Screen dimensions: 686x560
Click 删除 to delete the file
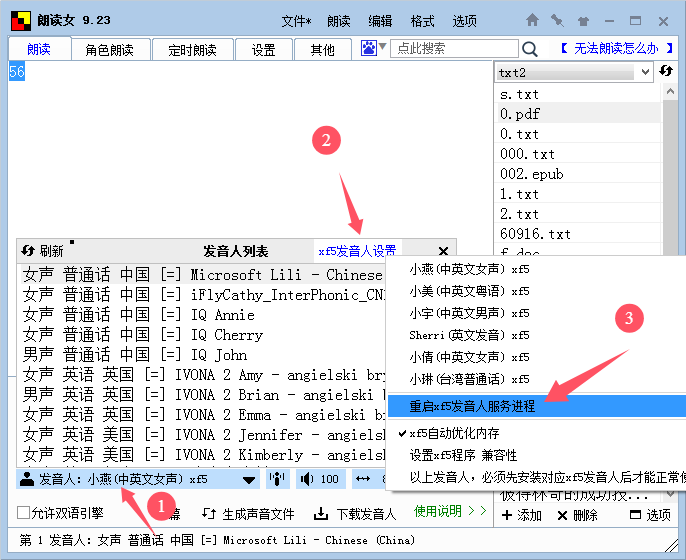(x=578, y=515)
